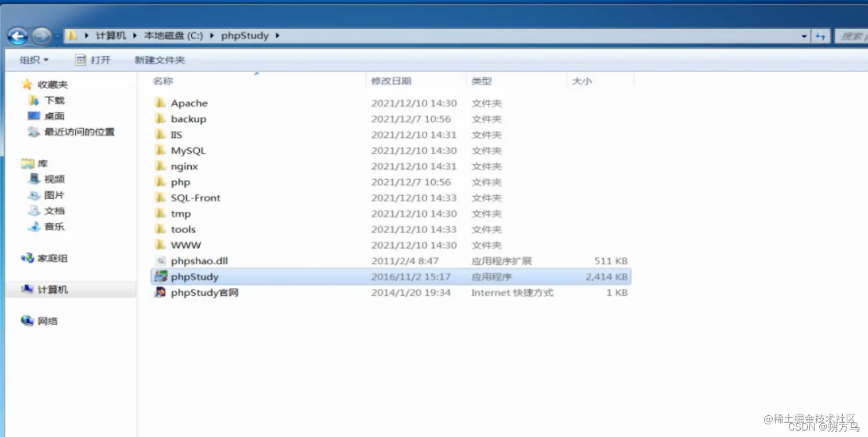Select the nginx folder icon
The height and width of the screenshot is (437, 868).
pos(160,167)
